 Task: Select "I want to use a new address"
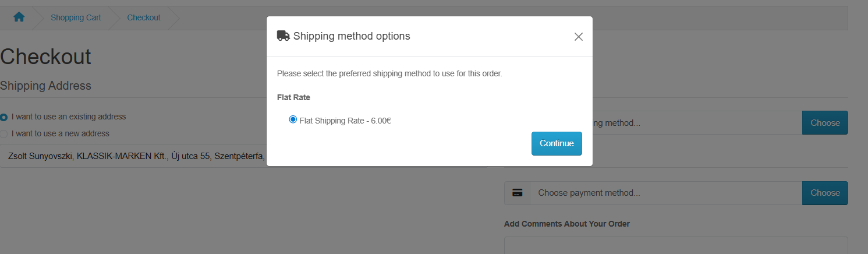click(x=4, y=133)
